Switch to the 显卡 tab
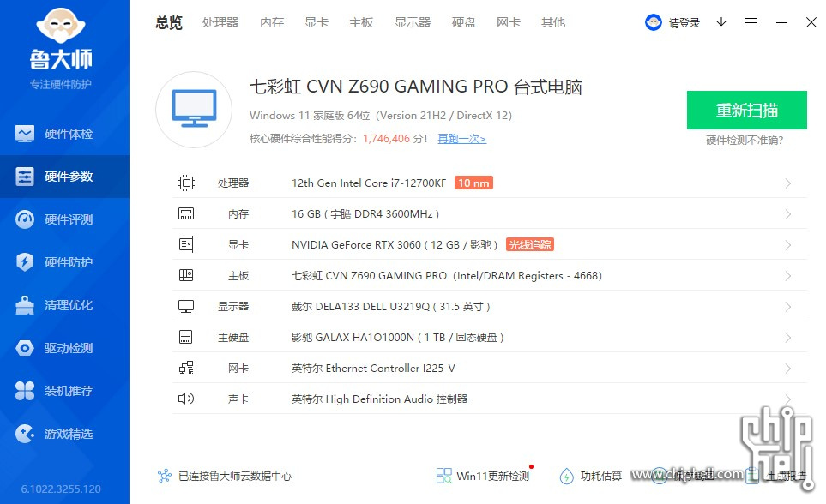 [x=317, y=22]
